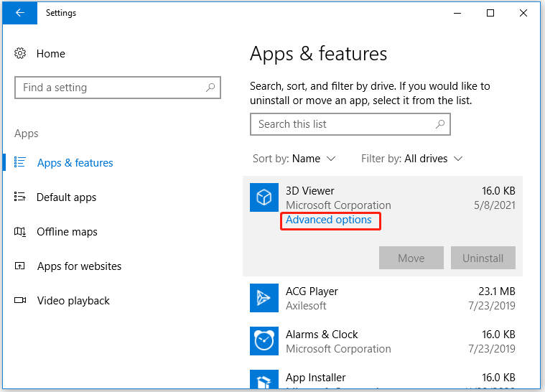
Task: Click the Offline maps sidebar icon
Action: pyautogui.click(x=21, y=232)
